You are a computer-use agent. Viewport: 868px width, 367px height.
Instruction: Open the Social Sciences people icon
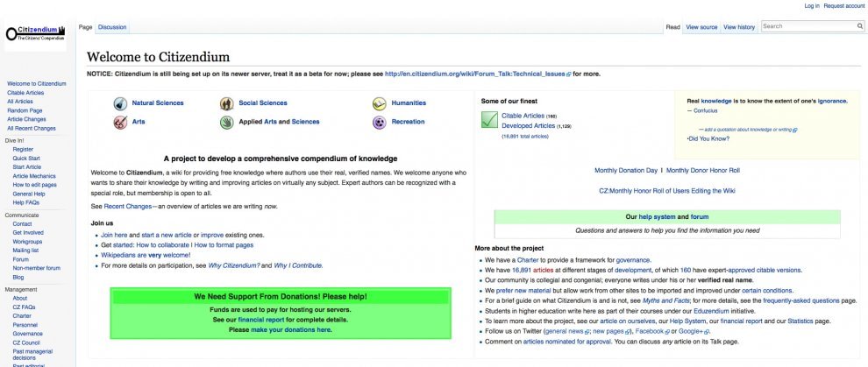(226, 103)
